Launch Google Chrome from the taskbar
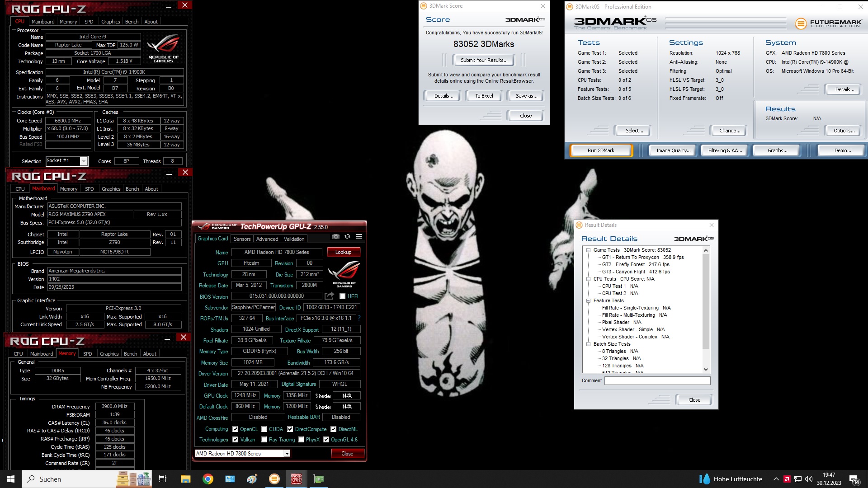Image resolution: width=868 pixels, height=488 pixels. pos(208,479)
